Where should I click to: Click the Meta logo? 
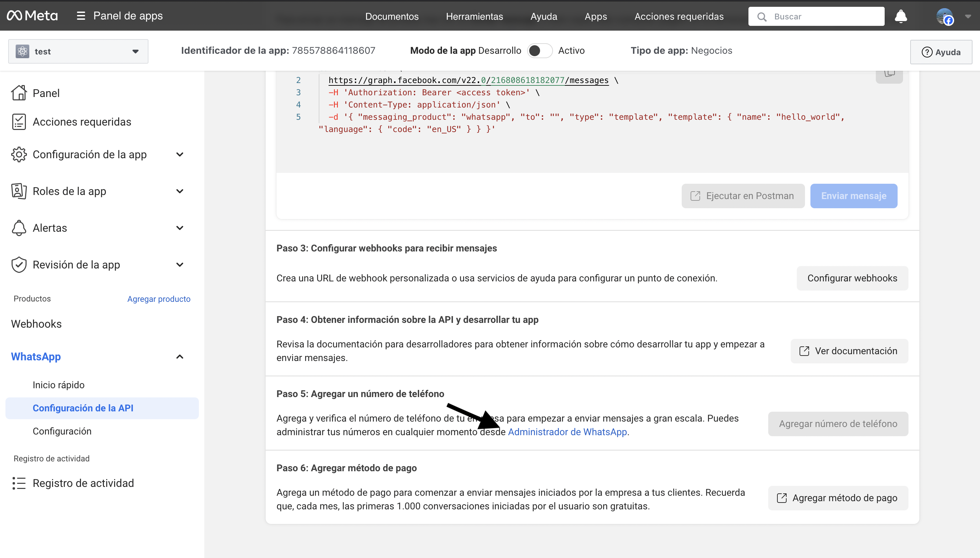pyautogui.click(x=32, y=16)
